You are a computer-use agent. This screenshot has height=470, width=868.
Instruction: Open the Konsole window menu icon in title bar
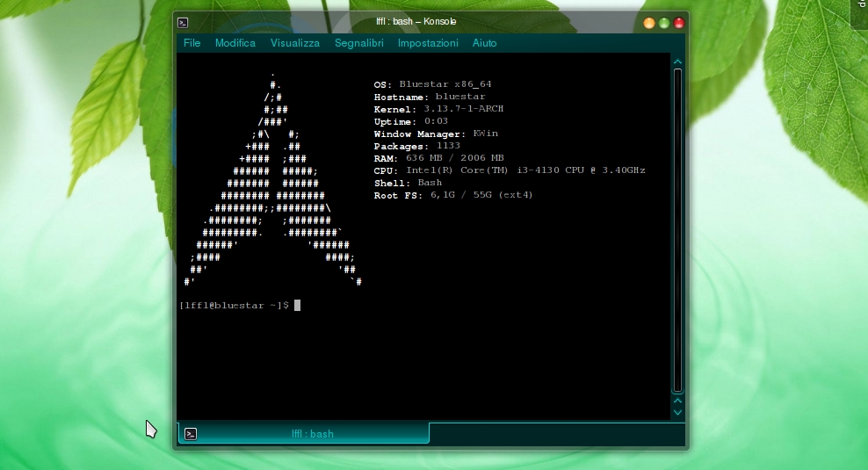[x=182, y=23]
